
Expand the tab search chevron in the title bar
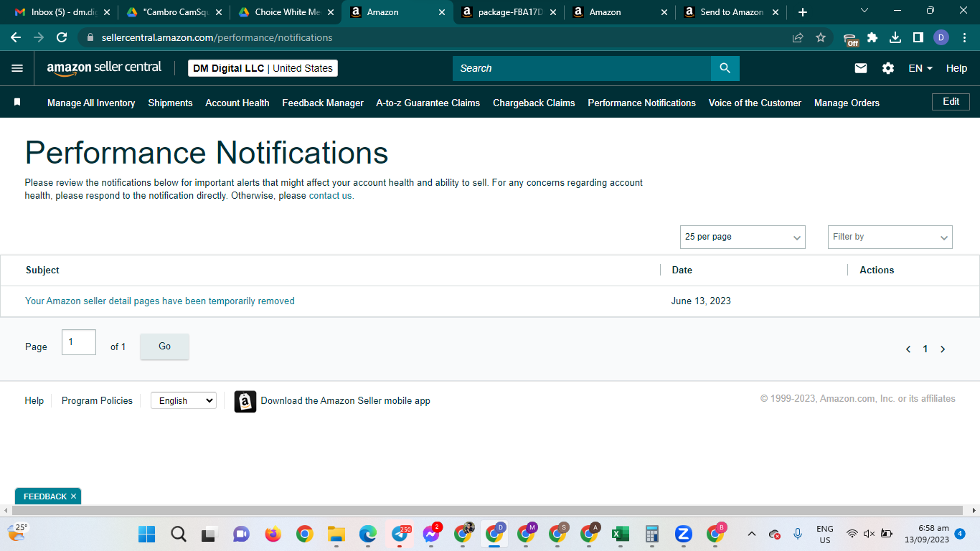coord(864,11)
